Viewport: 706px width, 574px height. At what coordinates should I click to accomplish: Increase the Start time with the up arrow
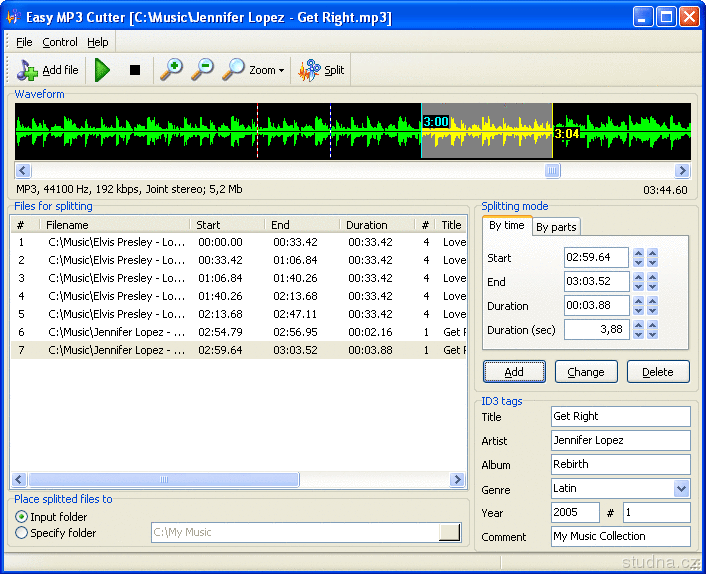point(638,253)
